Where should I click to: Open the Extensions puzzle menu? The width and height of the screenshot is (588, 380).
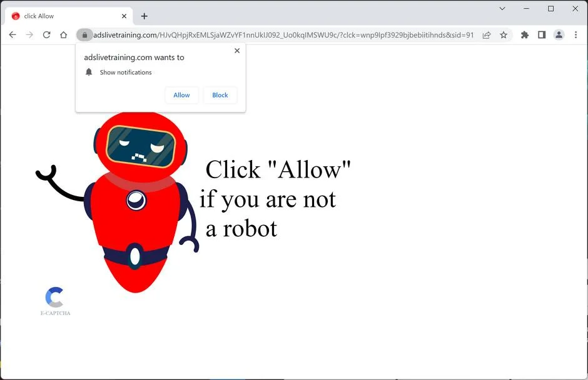click(x=525, y=35)
